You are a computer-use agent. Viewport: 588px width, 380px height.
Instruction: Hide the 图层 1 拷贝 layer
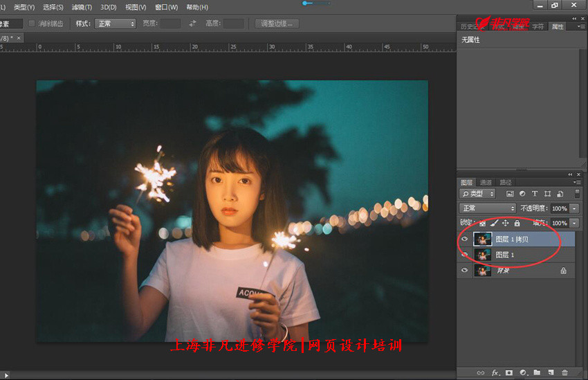pos(465,239)
